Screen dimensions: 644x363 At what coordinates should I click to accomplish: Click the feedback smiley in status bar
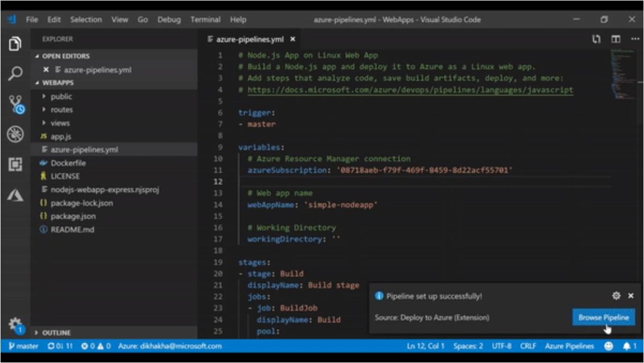click(x=609, y=346)
